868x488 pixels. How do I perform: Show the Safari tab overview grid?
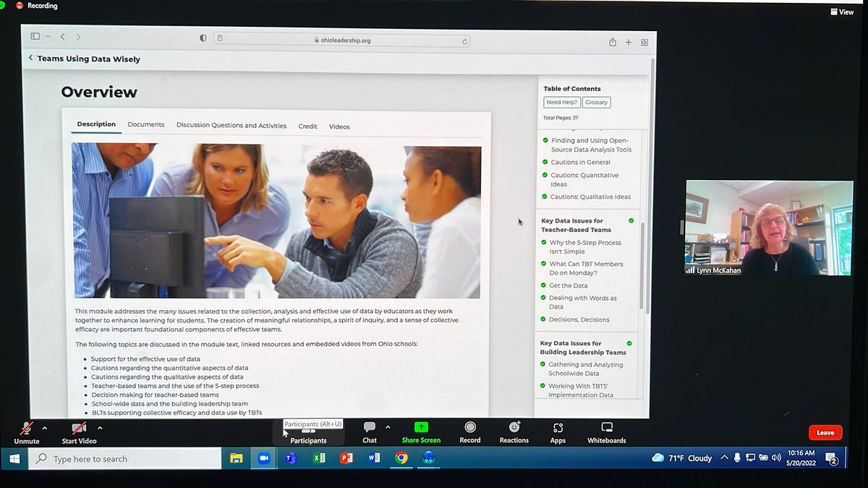(x=644, y=43)
